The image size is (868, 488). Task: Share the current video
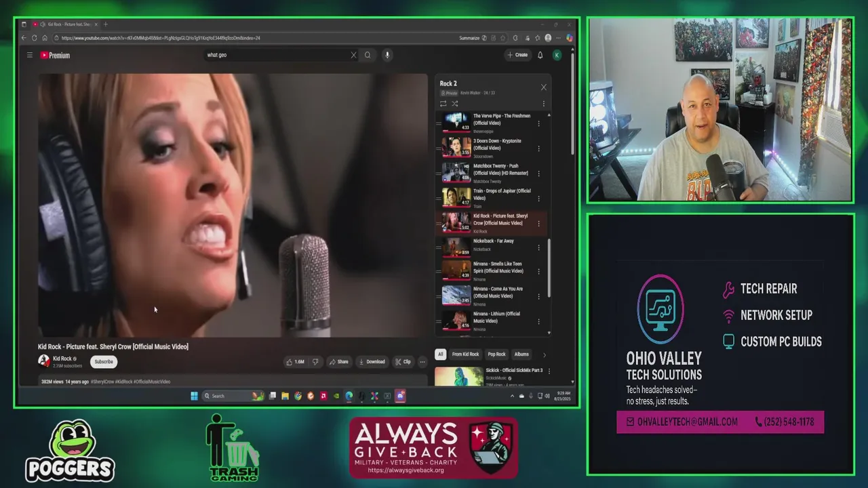click(338, 362)
